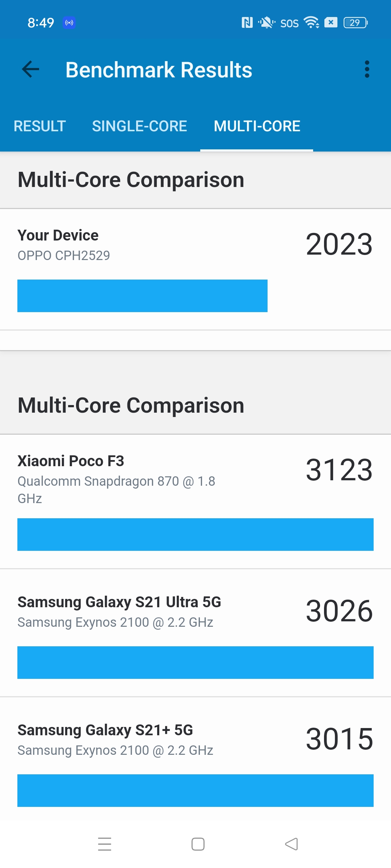Tap the Poco F3 3123 score bar
Screen dimensions: 391x868
pos(195,535)
